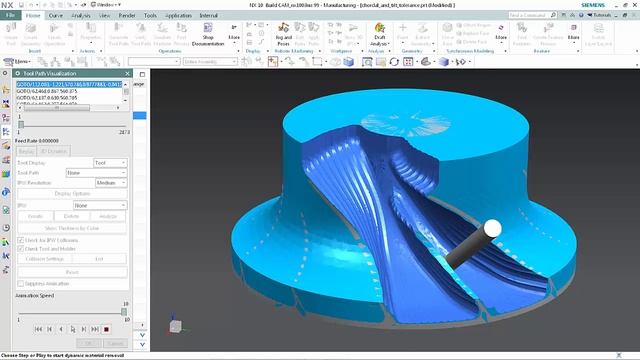
Task: Switch to Replay tab in dialog
Action: [26, 151]
